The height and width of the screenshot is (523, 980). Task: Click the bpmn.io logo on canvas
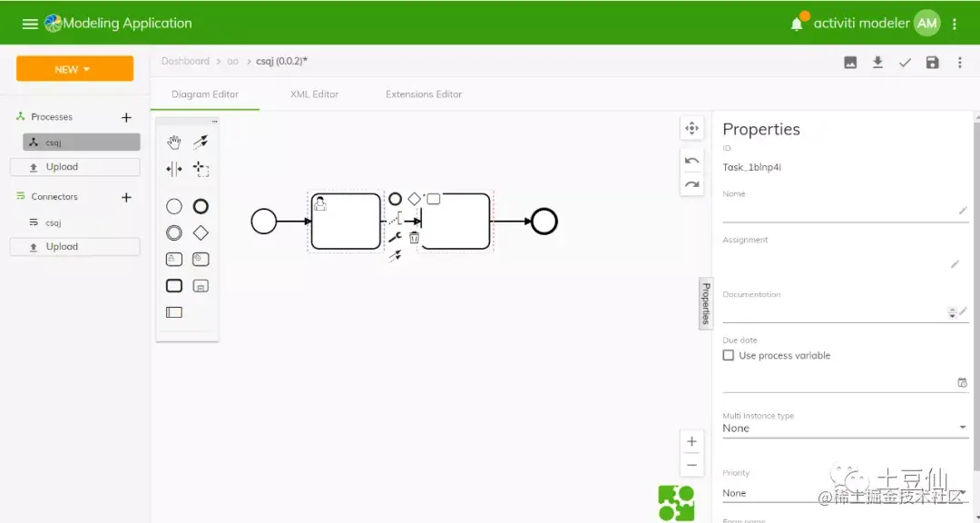point(676,503)
